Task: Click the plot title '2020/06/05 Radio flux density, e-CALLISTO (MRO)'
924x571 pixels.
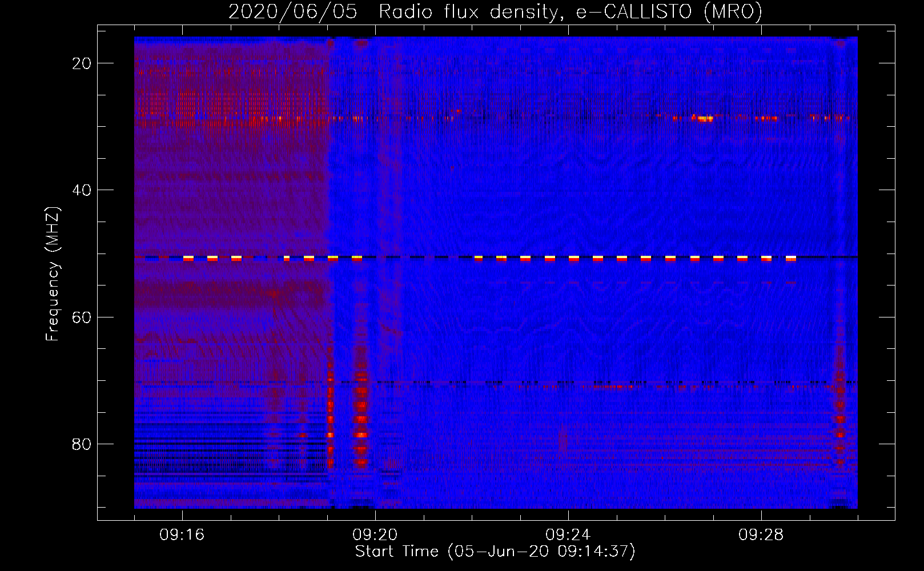Action: coord(495,11)
